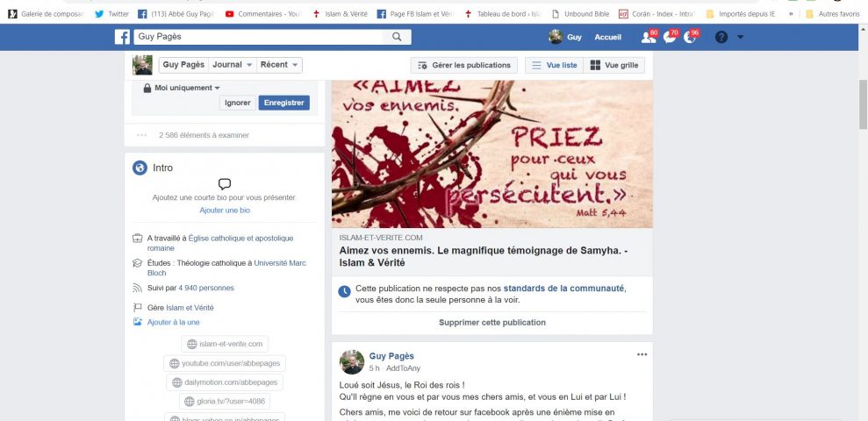The width and height of the screenshot is (868, 421).
Task: Open Galerie de composants bookmark
Action: [46, 14]
